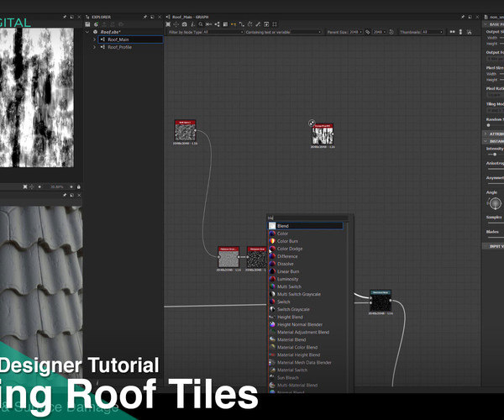Click the connector routing icon in graph toolbar
This screenshot has height=420, width=504.
click(x=242, y=24)
